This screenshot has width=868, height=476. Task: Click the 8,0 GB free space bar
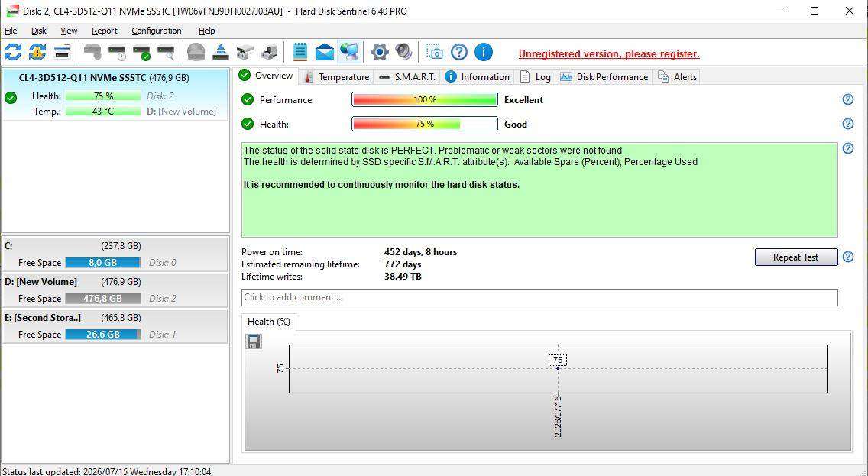(x=103, y=262)
